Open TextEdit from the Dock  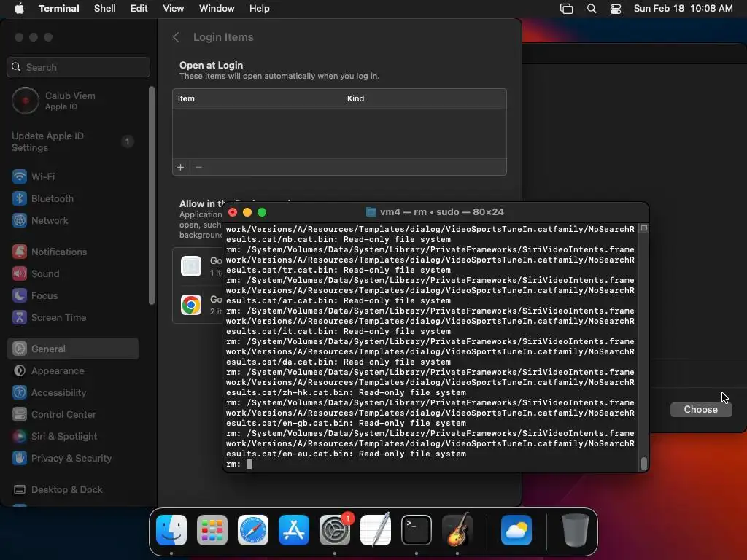pos(376,530)
